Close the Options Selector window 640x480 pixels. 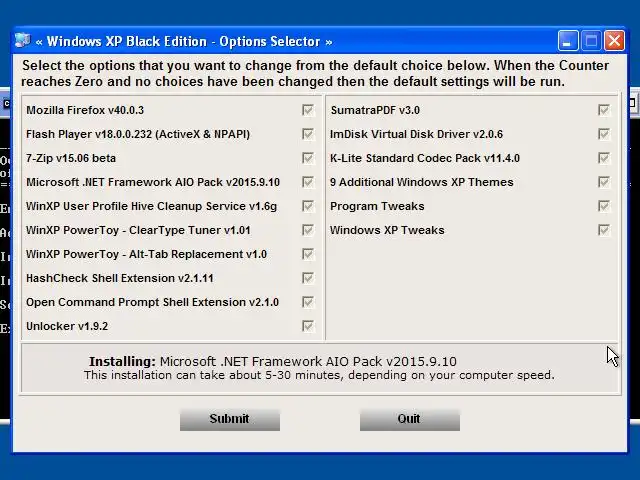614,41
